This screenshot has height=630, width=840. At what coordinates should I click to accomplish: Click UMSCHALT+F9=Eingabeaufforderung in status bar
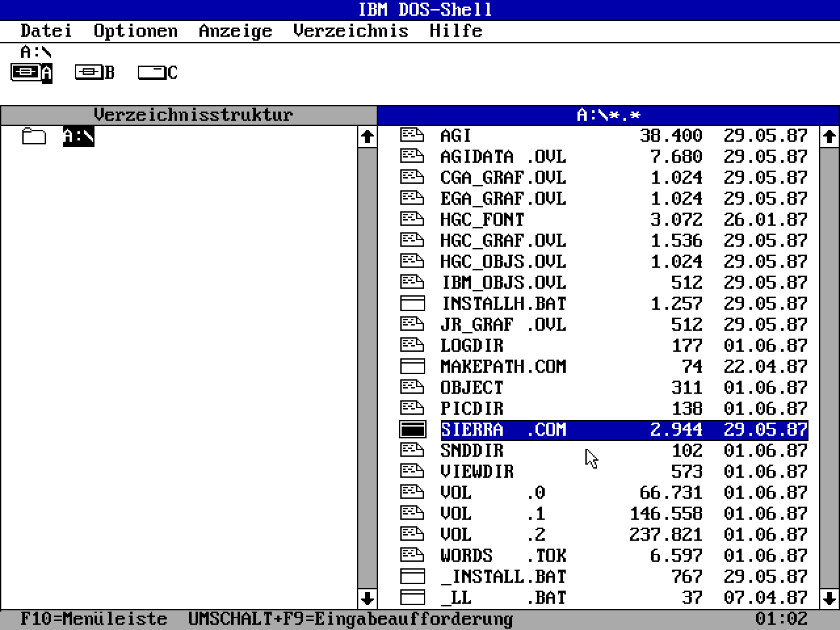click(x=350, y=619)
